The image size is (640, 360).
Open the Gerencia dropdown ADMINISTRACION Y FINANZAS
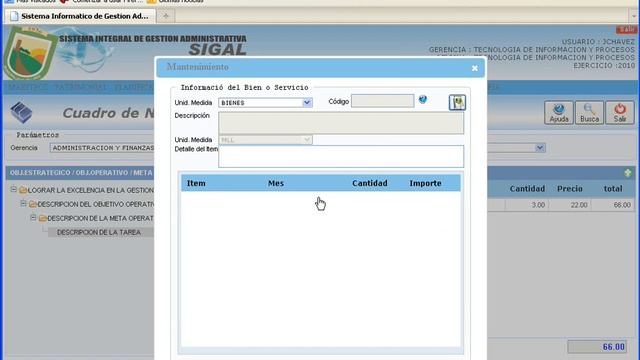102,148
